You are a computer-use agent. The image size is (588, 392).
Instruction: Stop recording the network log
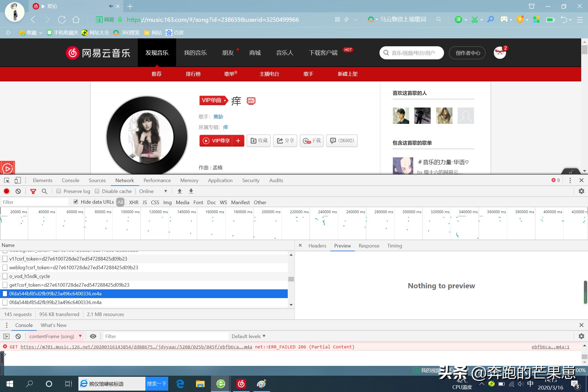(x=6, y=191)
